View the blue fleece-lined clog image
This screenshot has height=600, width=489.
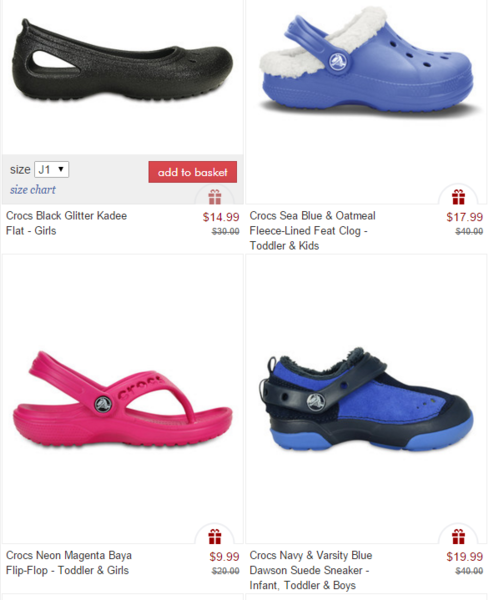pos(367,59)
